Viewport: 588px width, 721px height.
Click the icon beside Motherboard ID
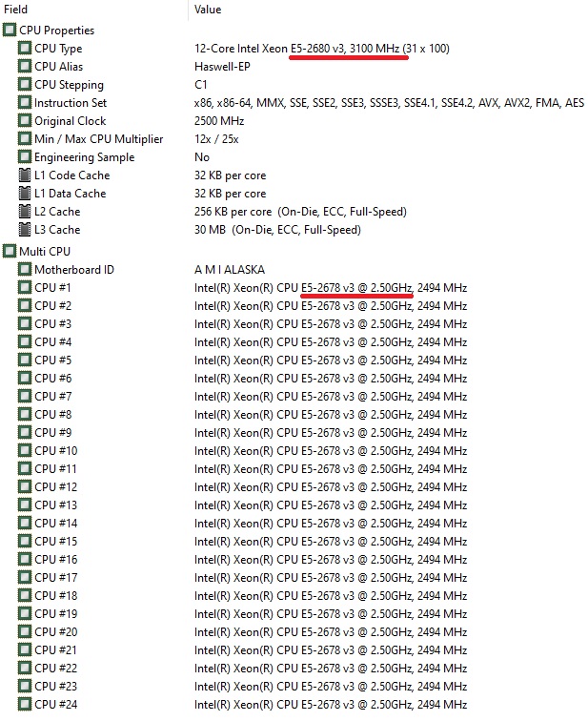click(25, 269)
